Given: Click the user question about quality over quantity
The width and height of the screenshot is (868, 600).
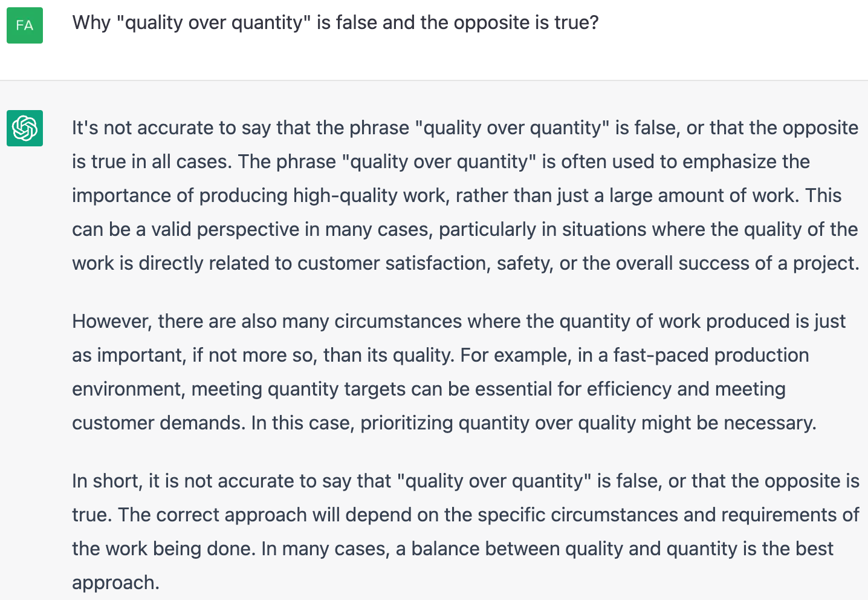Looking at the screenshot, I should (335, 23).
